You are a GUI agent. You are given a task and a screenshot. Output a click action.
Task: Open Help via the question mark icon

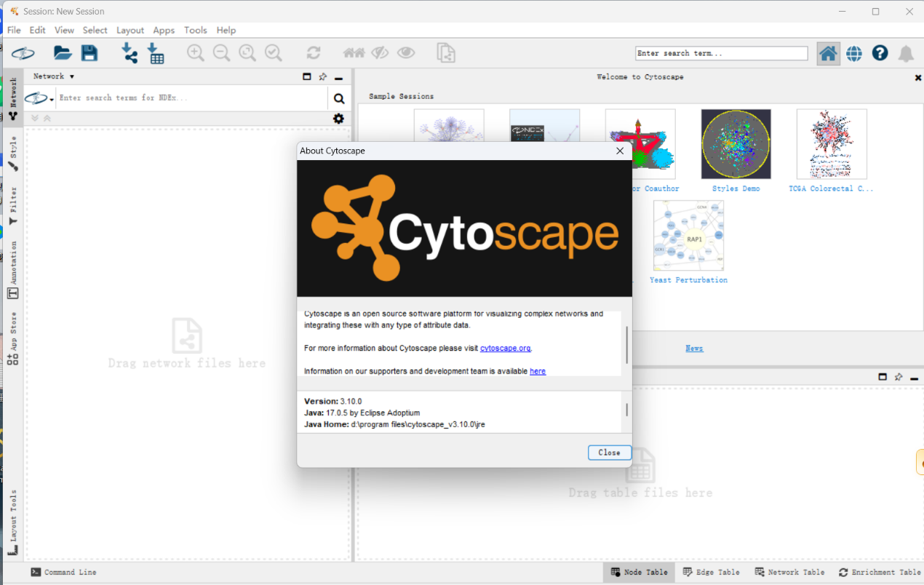click(x=880, y=53)
